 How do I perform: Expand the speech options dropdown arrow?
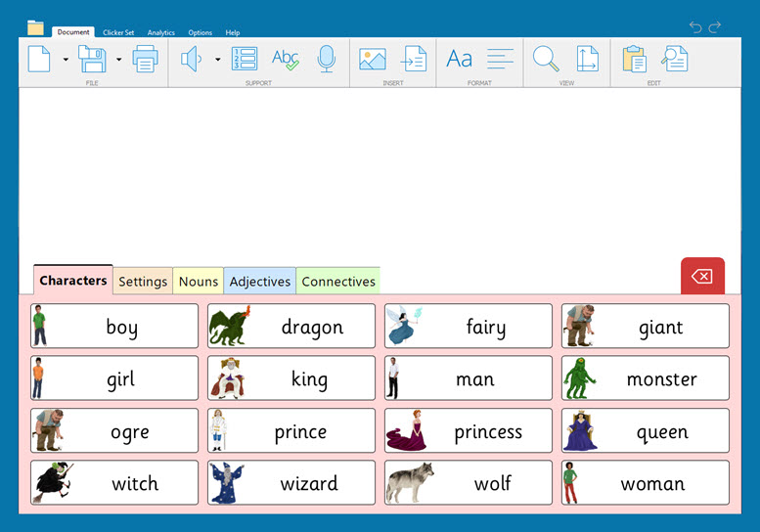pos(217,60)
